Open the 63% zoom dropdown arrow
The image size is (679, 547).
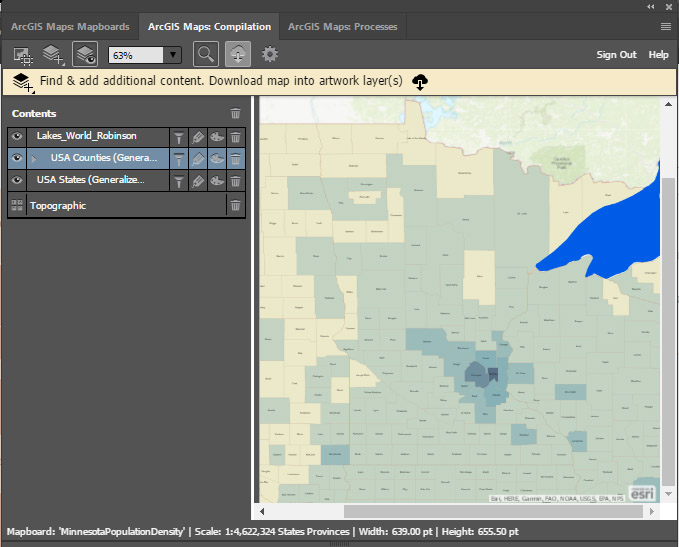click(172, 55)
